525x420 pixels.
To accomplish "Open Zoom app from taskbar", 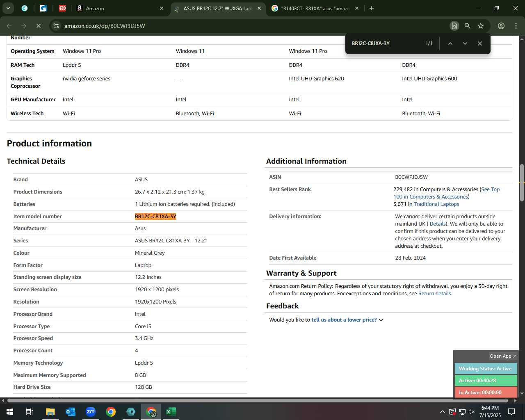I will pos(91,411).
